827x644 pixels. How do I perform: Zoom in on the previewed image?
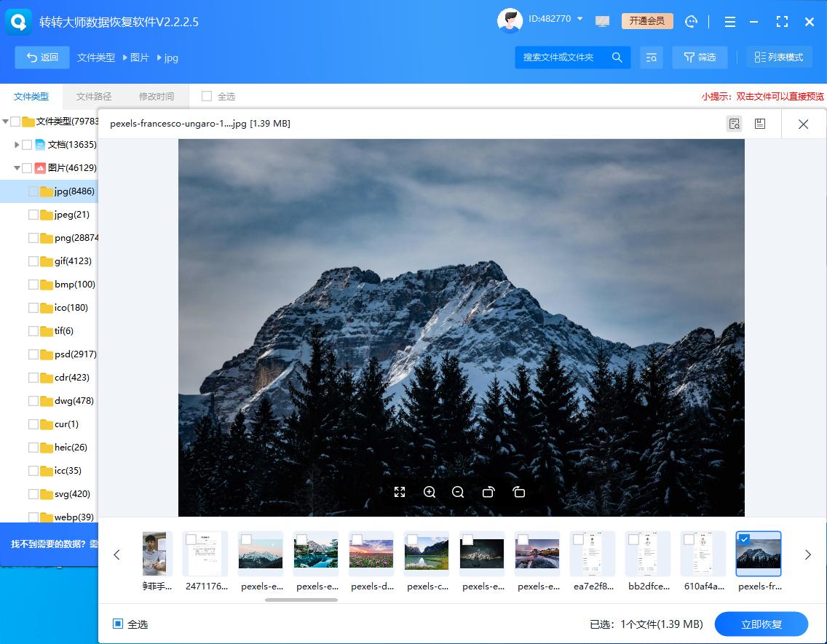(x=429, y=492)
